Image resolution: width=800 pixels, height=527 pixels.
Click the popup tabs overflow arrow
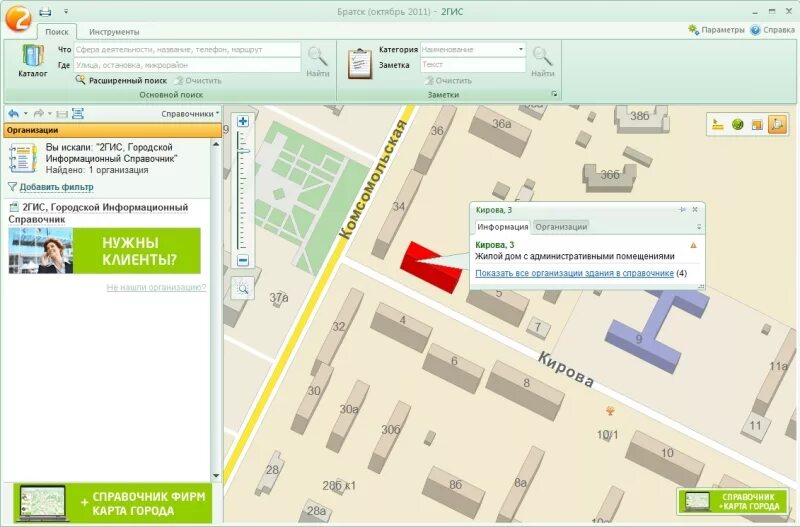(698, 227)
